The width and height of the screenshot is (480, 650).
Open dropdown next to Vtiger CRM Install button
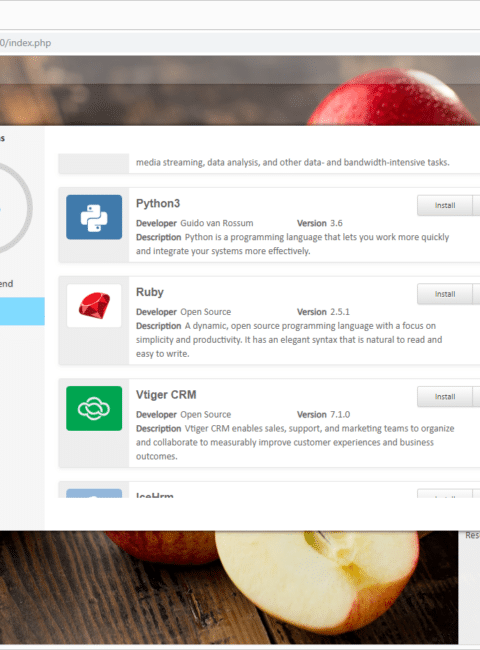point(476,397)
